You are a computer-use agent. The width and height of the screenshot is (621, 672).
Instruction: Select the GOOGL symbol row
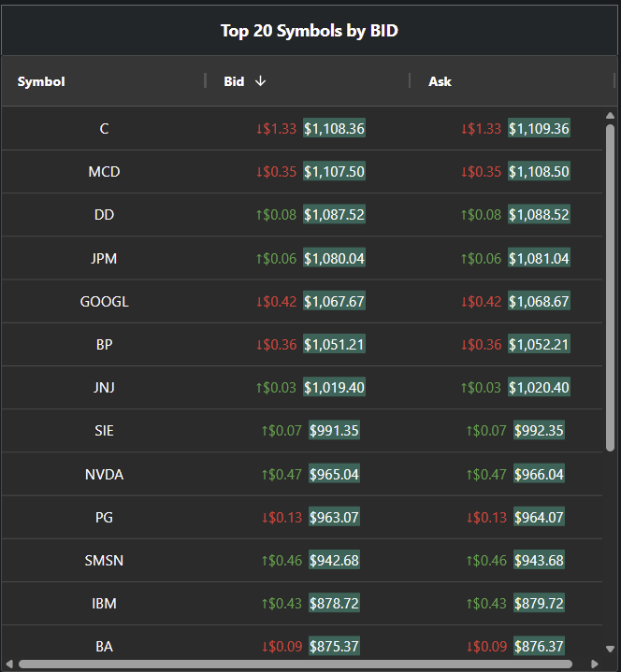pyautogui.click(x=104, y=301)
